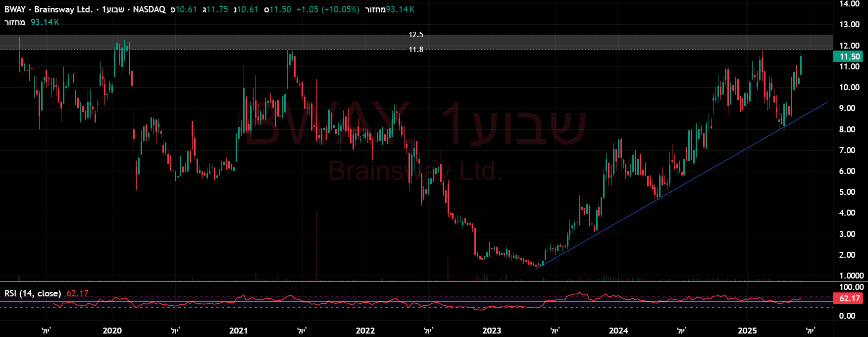Click 100.00 on the RSI axis
Image resolution: width=868 pixels, height=337 pixels.
point(852,287)
